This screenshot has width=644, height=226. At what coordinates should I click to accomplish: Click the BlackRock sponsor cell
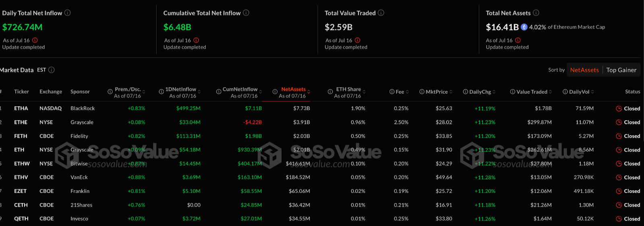83,109
